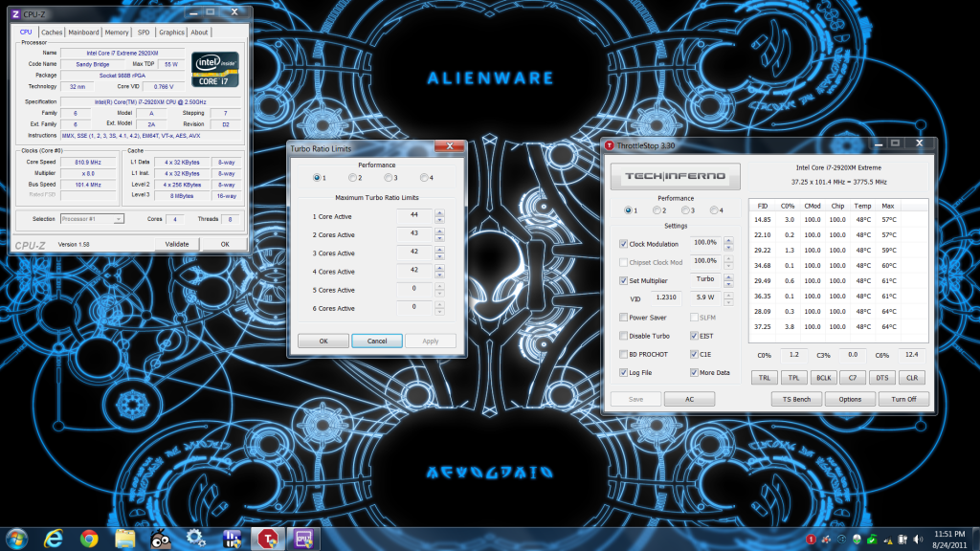Image resolution: width=980 pixels, height=551 pixels.
Task: Close the Turbo Ratio Limits dialog
Action: tap(450, 146)
